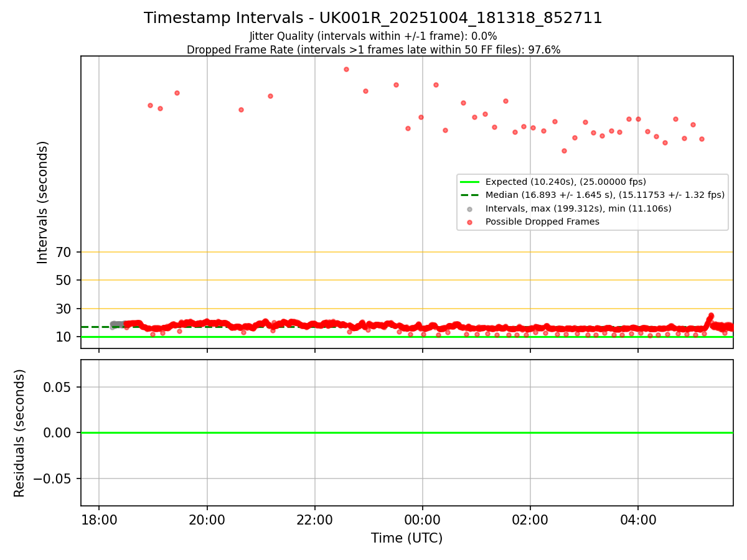Image resolution: width=747 pixels, height=560 pixels.
Task: Select the solid green Expected legend line
Action: 469,182
